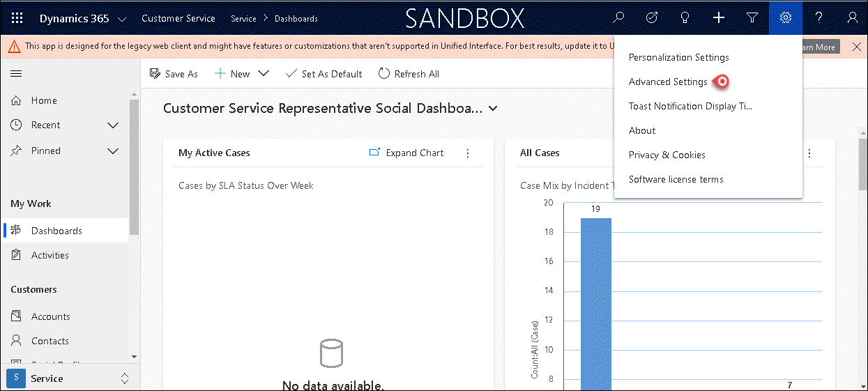Choose Personalization Settings menu item

pyautogui.click(x=678, y=57)
